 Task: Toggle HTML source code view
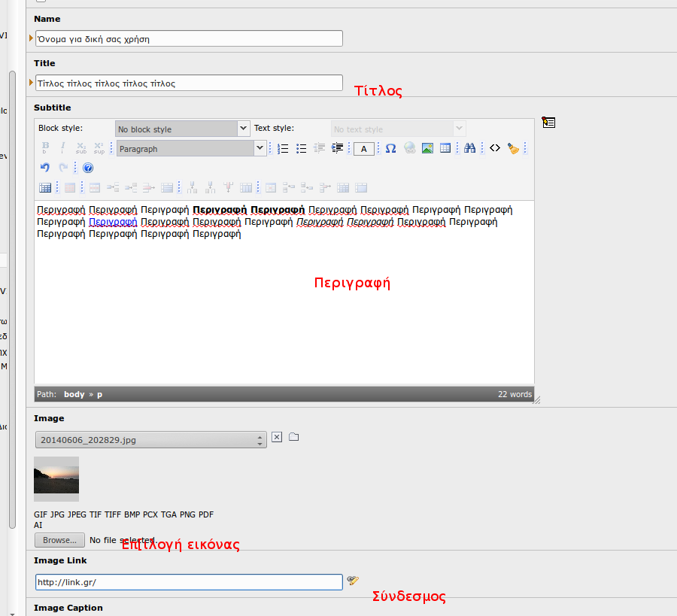[494, 149]
